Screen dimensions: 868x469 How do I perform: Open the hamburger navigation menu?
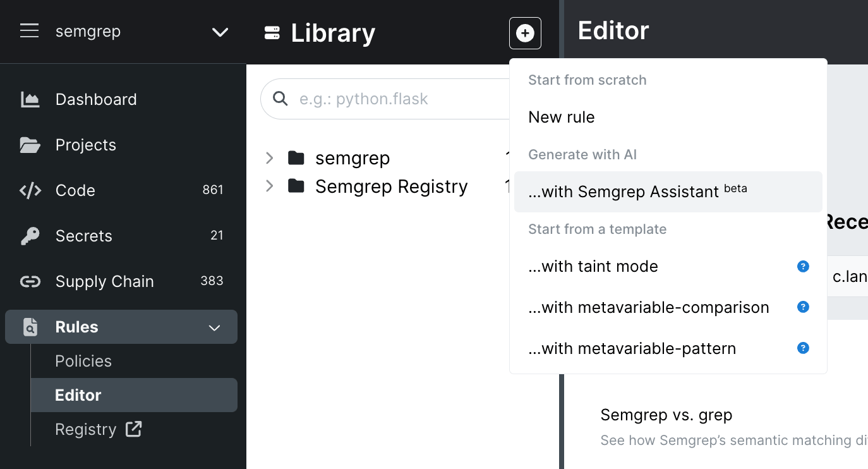pos(29,32)
